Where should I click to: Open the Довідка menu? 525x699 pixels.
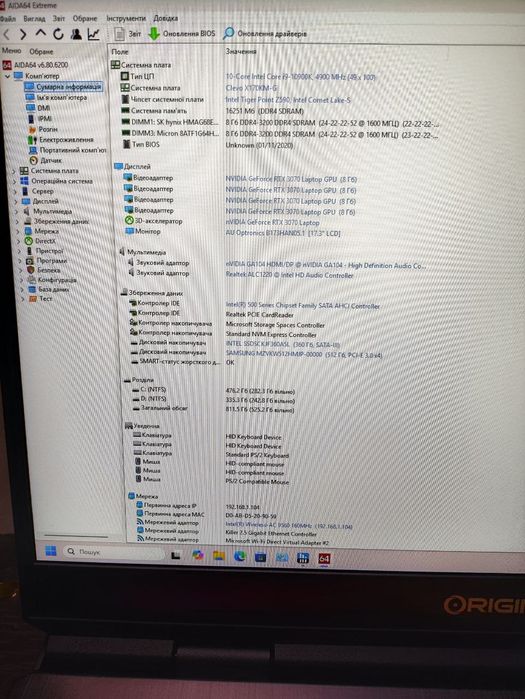[x=166, y=18]
